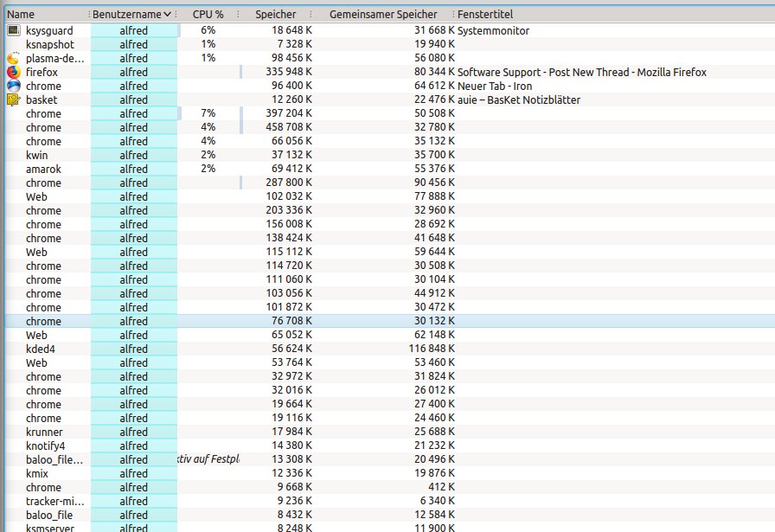Click the ksnapshot process icon

(x=13, y=44)
